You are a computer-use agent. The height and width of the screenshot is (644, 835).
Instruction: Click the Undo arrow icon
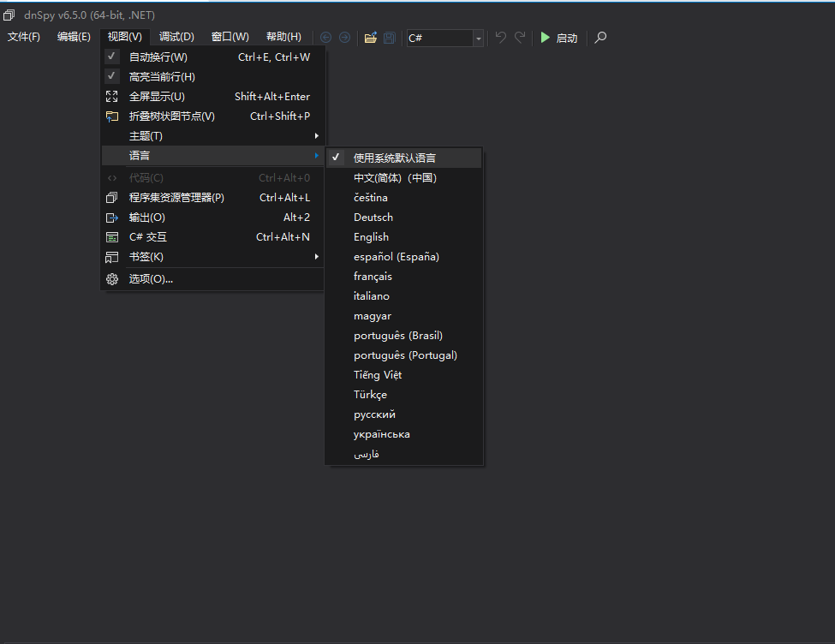point(501,38)
